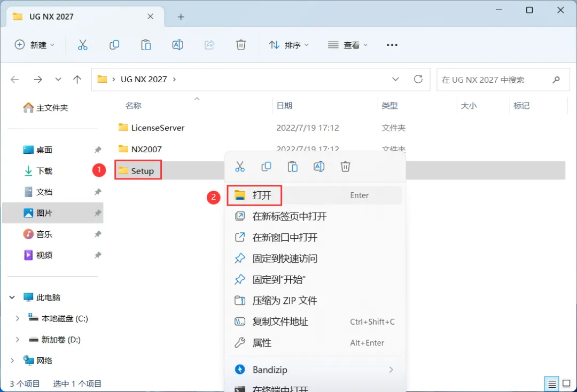Switch to large thumbnails view icon in status bar
Image resolution: width=577 pixels, height=392 pixels.
[567, 385]
